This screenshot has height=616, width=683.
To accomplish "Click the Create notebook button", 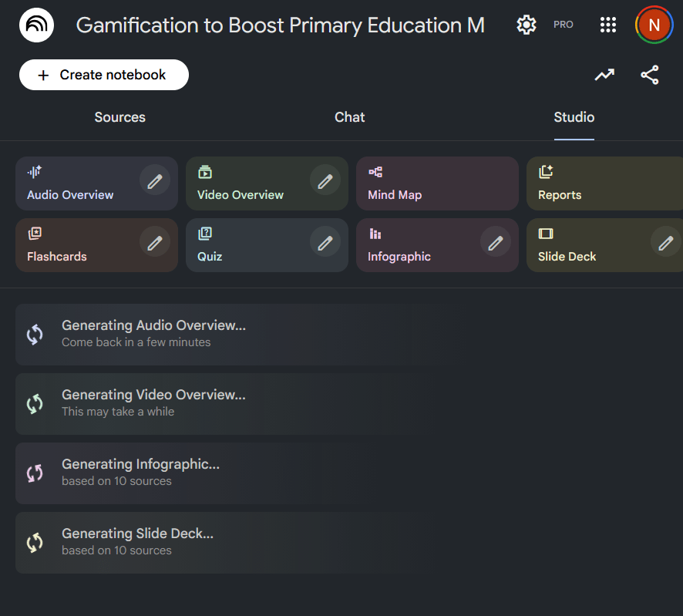I will (x=104, y=75).
